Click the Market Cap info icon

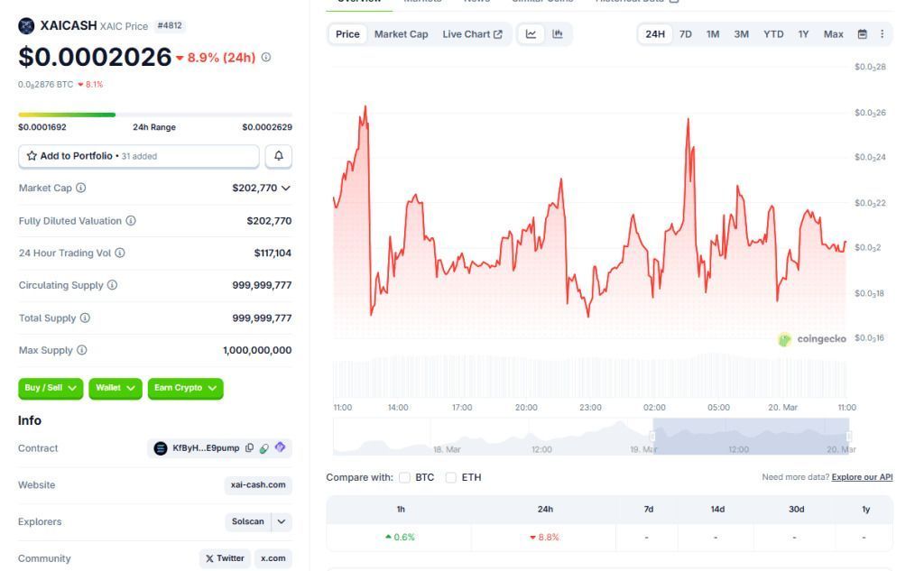[81, 189]
